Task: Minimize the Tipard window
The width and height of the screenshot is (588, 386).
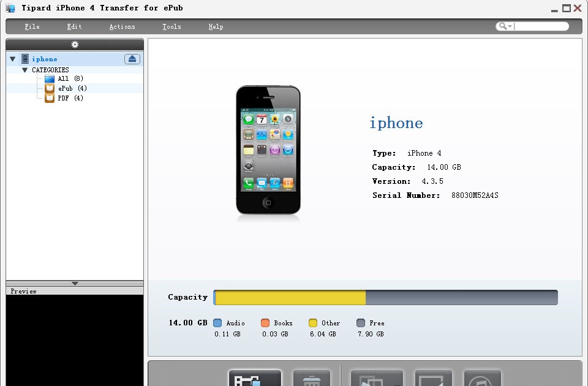Action: pyautogui.click(x=554, y=10)
